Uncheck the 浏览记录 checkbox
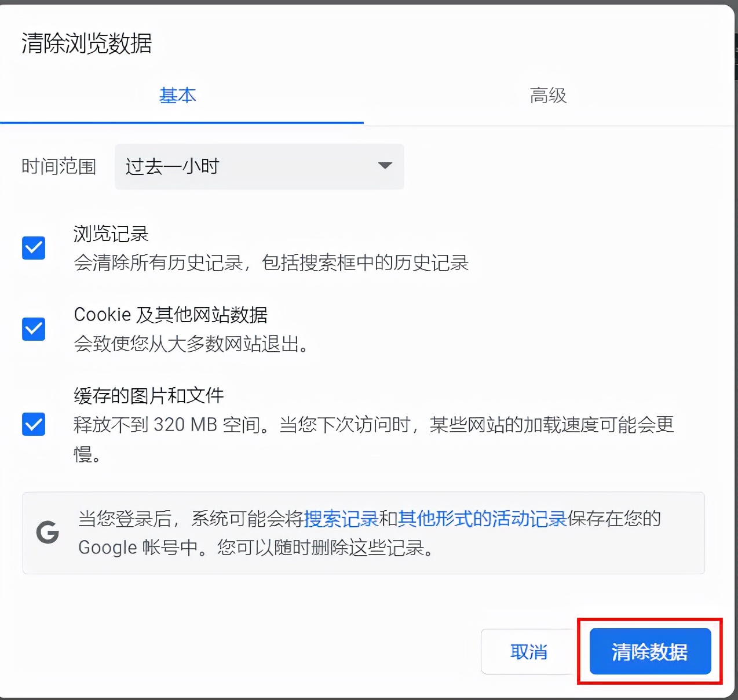 coord(33,248)
